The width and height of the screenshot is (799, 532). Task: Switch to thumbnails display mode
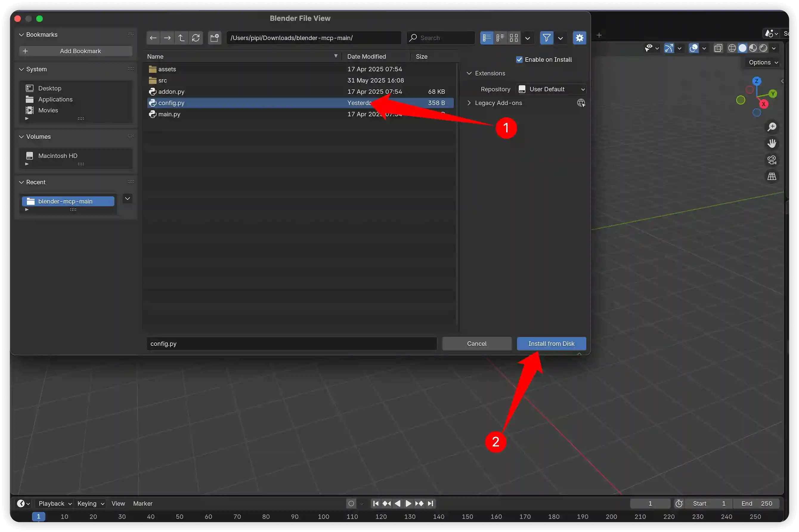tap(514, 38)
